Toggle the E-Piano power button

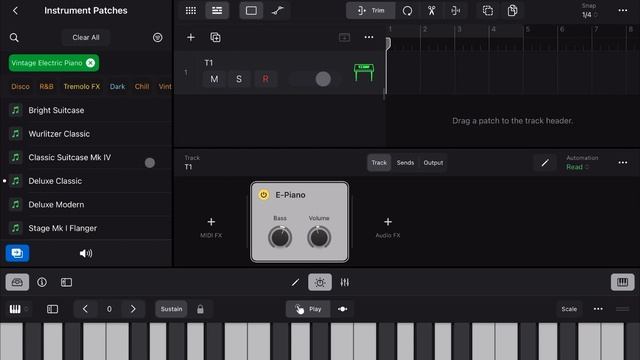click(264, 195)
